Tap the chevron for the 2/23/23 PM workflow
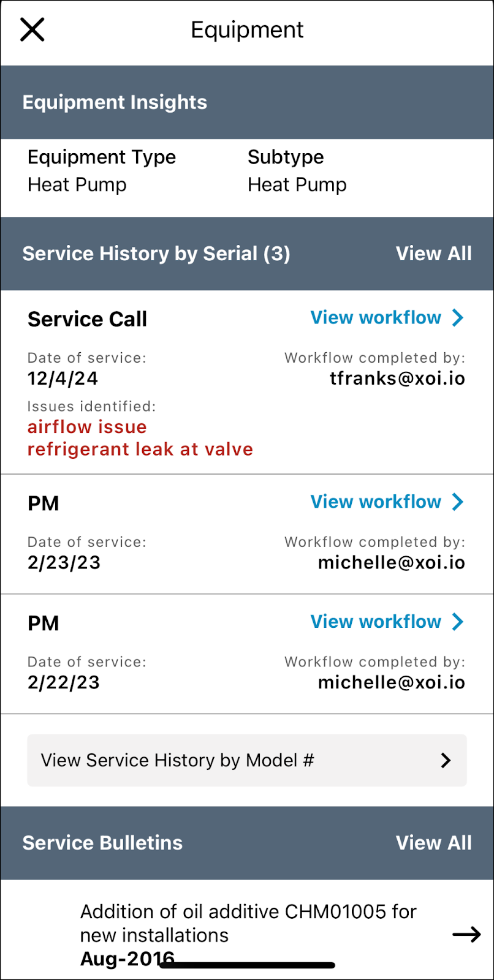The height and width of the screenshot is (980, 494). pos(458,502)
